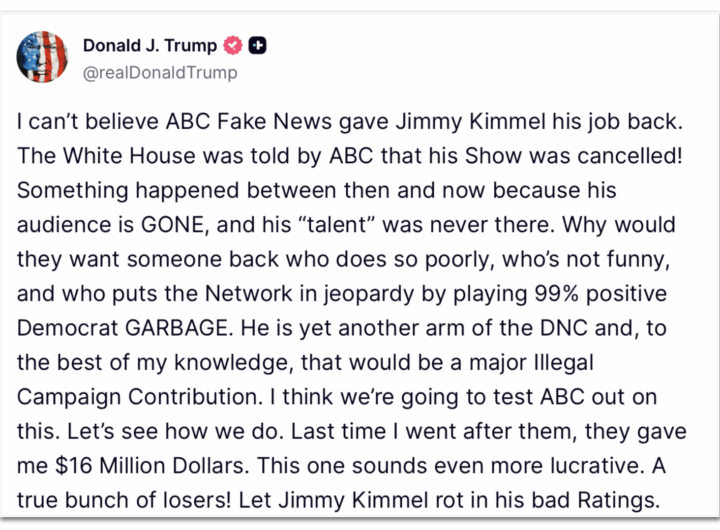Click the black plus badge icon

[x=258, y=45]
